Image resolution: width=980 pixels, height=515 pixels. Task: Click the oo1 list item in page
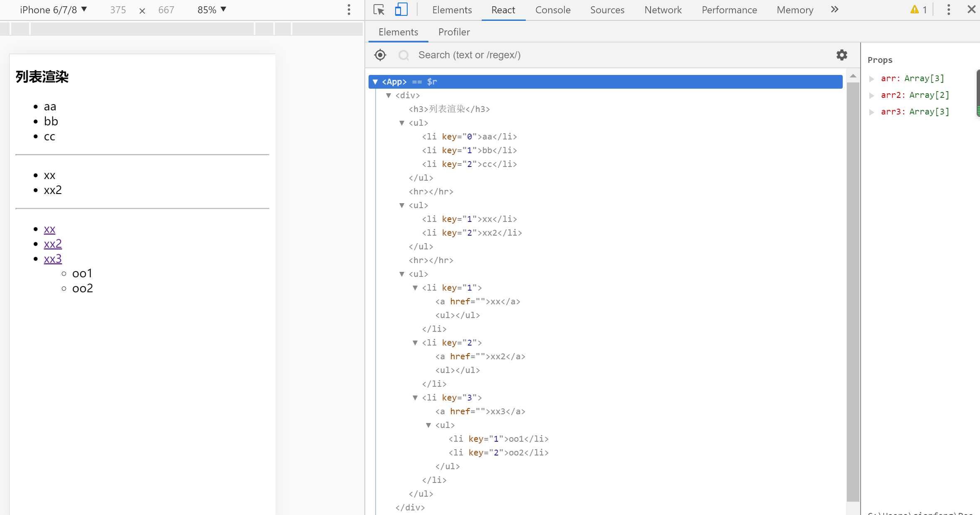point(82,274)
